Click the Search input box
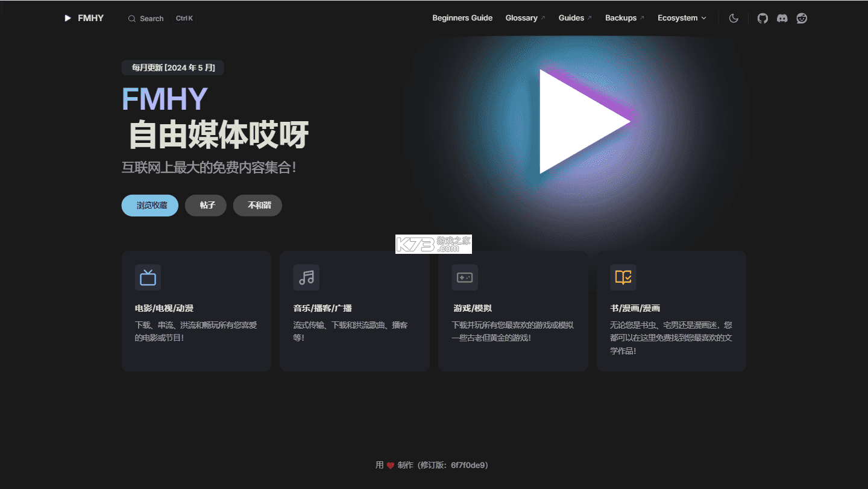Viewport: 868px width, 489px height. 160,19
